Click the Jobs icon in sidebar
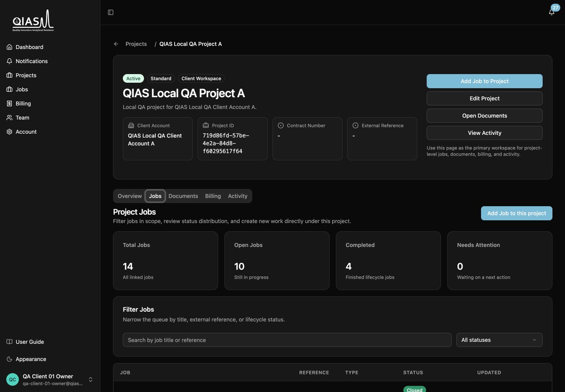The width and height of the screenshot is (565, 392). pos(9,89)
